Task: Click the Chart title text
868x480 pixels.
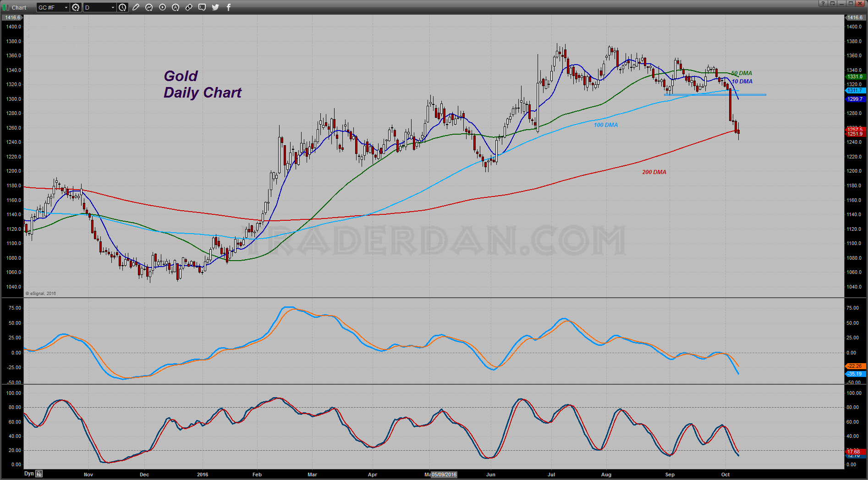Action: (19, 8)
